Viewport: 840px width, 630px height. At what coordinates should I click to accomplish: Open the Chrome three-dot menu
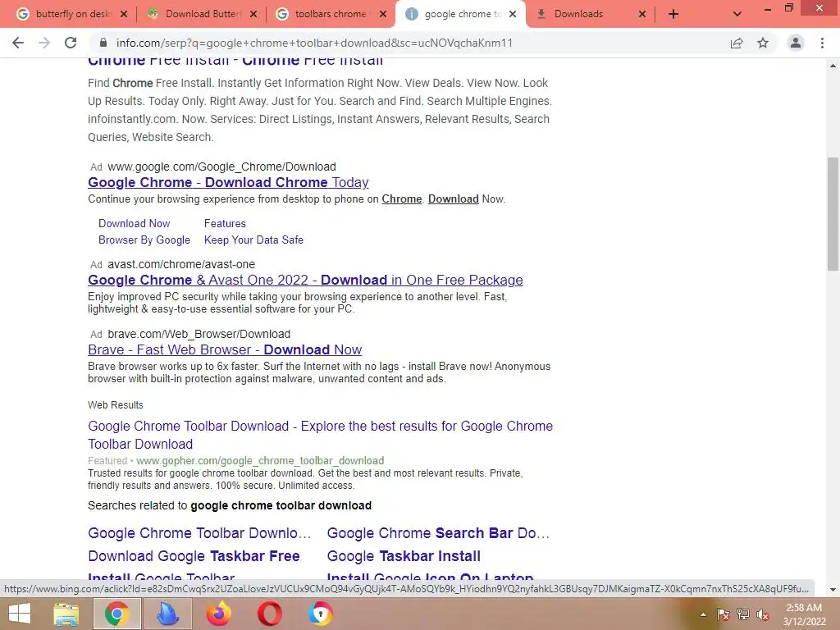pyautogui.click(x=822, y=43)
